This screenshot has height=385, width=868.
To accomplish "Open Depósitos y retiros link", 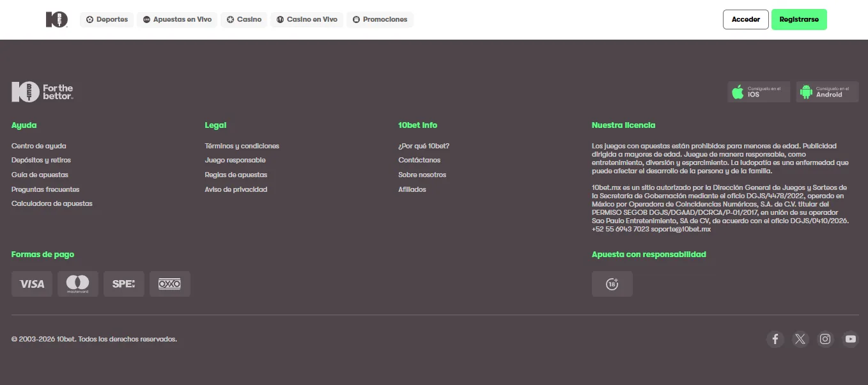I will 42,161.
